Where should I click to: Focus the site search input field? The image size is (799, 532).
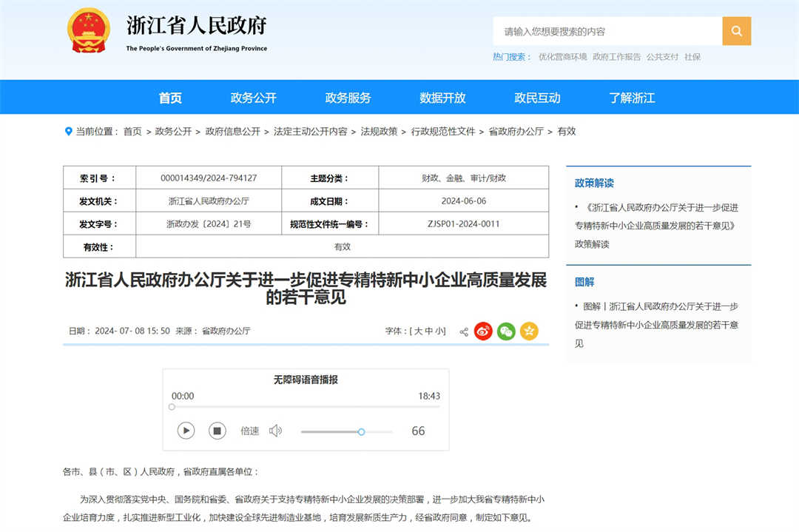[607, 31]
